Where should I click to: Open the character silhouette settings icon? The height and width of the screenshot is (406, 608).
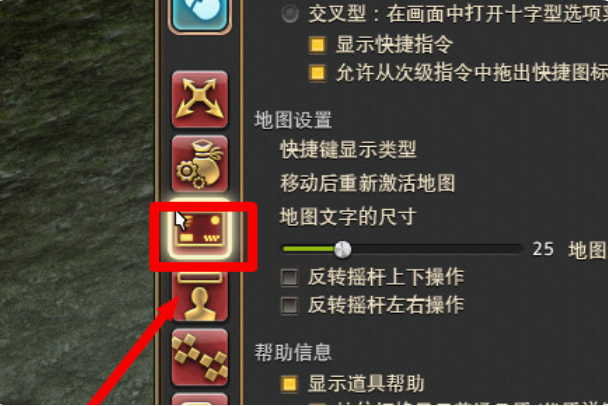(x=200, y=297)
